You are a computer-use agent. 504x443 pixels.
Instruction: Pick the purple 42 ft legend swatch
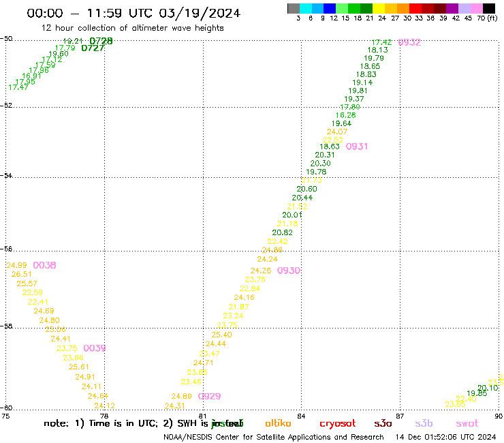click(x=452, y=8)
